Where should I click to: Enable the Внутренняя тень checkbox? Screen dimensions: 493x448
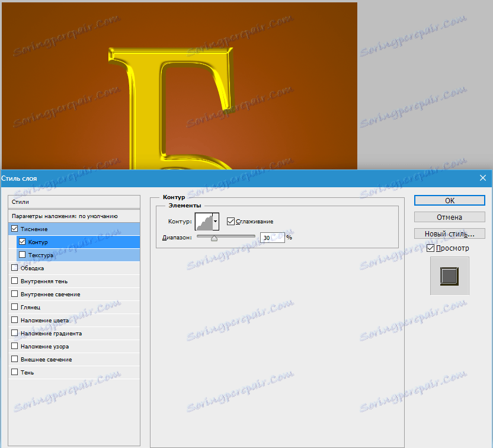pyautogui.click(x=14, y=280)
